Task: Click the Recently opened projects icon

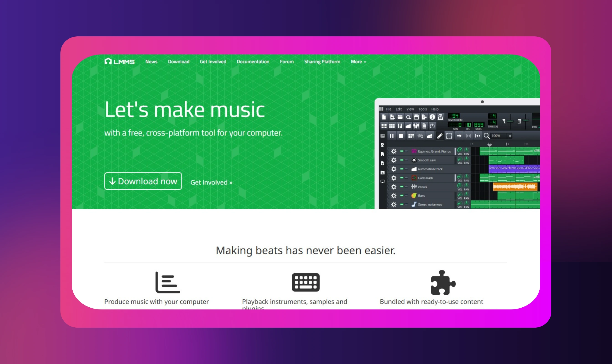Action: 408,117
